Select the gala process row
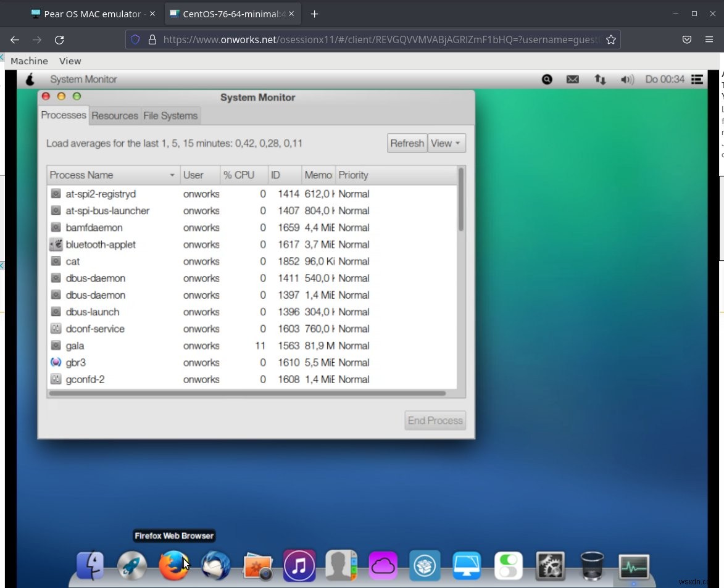The height and width of the screenshot is (588, 724). click(185, 346)
